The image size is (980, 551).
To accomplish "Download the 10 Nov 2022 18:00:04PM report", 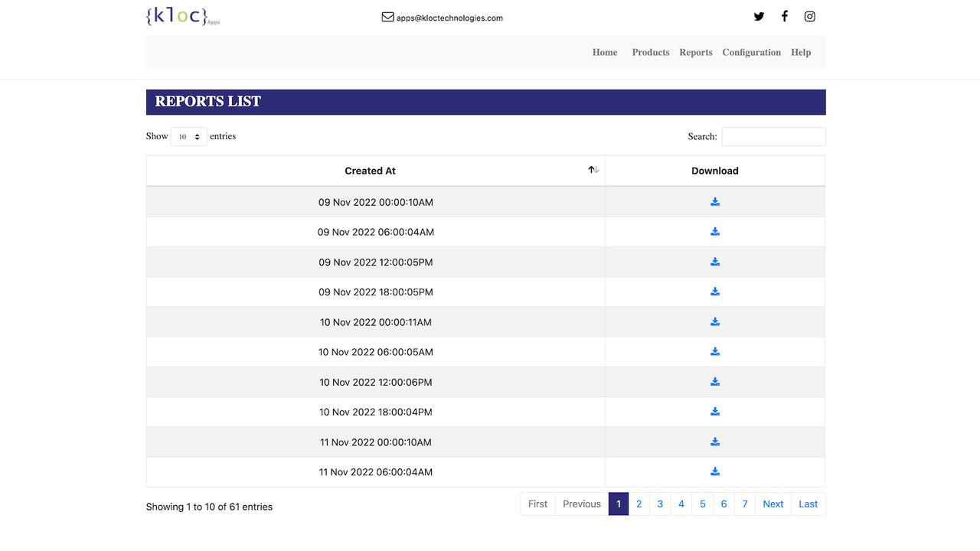I will tap(715, 412).
